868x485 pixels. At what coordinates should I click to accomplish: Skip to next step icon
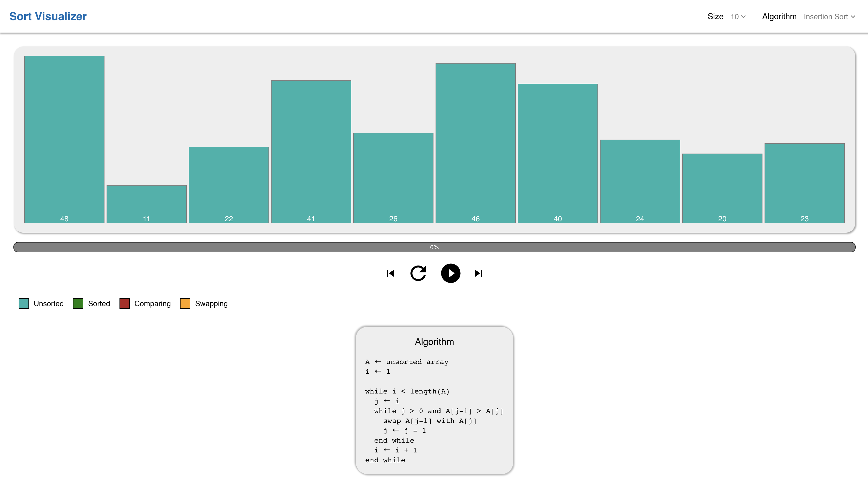click(x=478, y=273)
